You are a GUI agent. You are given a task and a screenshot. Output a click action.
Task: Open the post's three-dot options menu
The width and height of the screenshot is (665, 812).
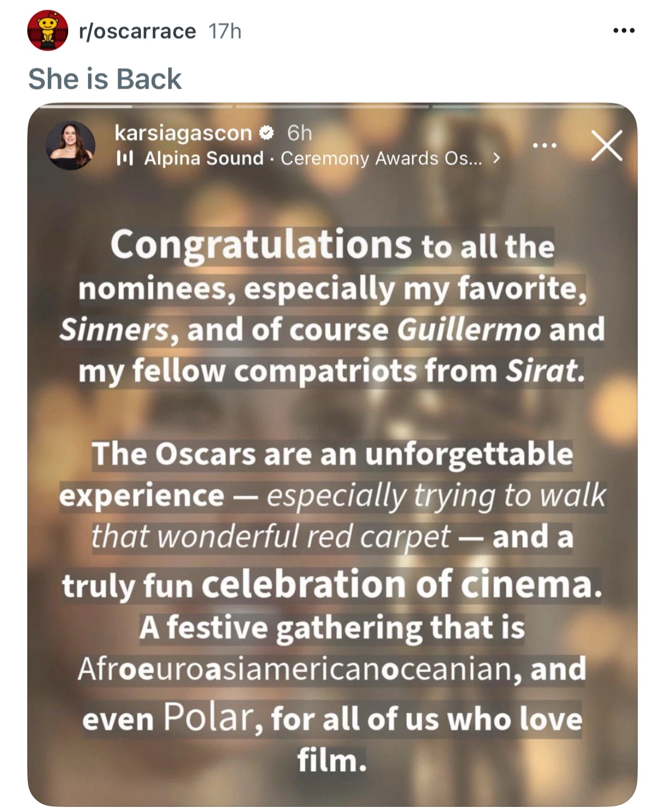click(x=624, y=31)
